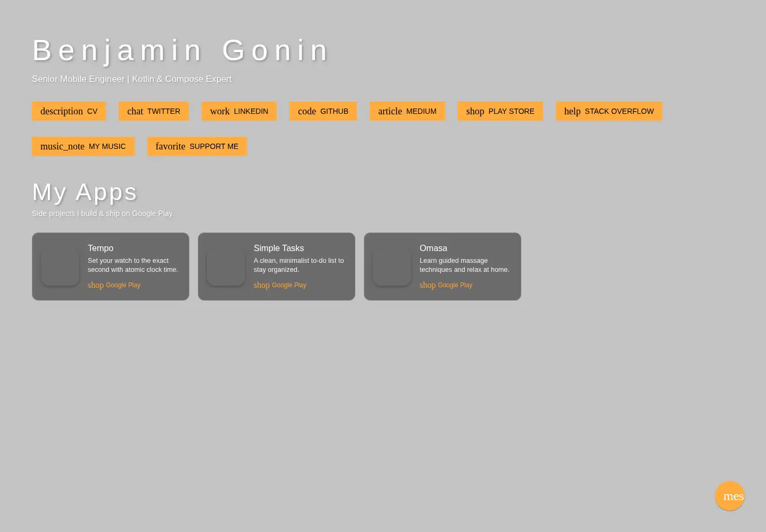Screen dimensions: 766x532
Task: Click the Simple Tasks app title
Action: coord(279,248)
